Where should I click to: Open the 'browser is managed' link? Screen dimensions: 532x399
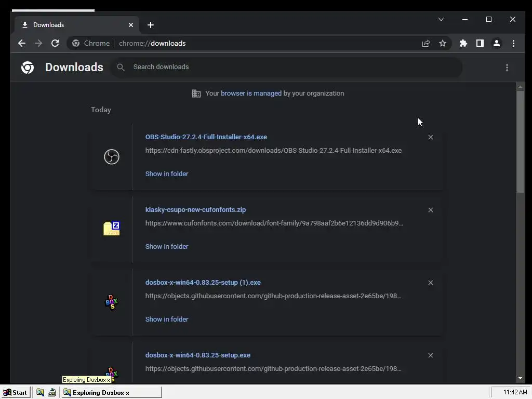[x=251, y=94]
